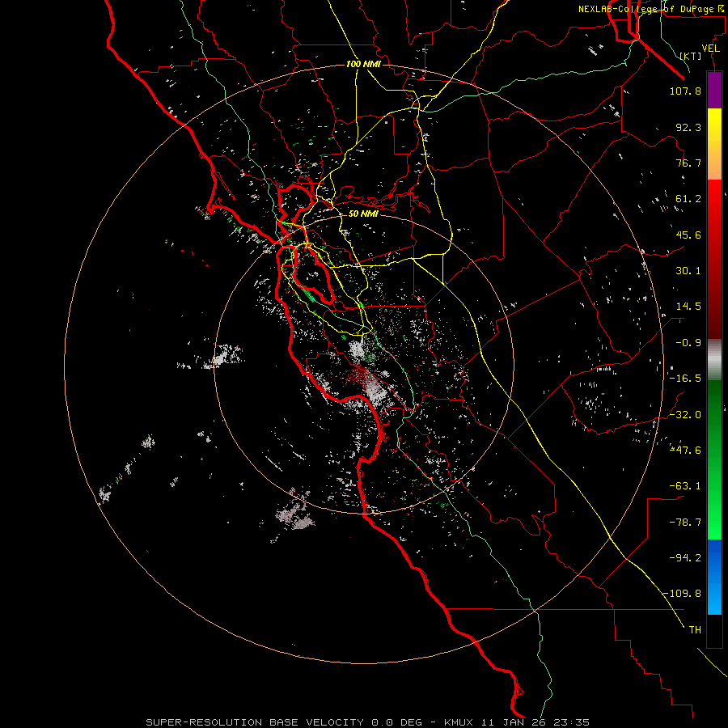Click the purple segment of the velocity color bar
The image size is (728, 728).
pos(714,90)
